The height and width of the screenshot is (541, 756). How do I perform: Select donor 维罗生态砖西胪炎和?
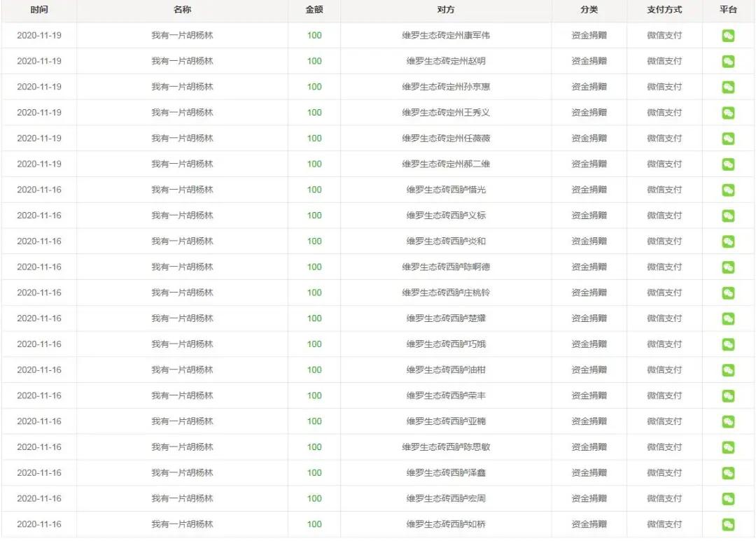tap(446, 241)
